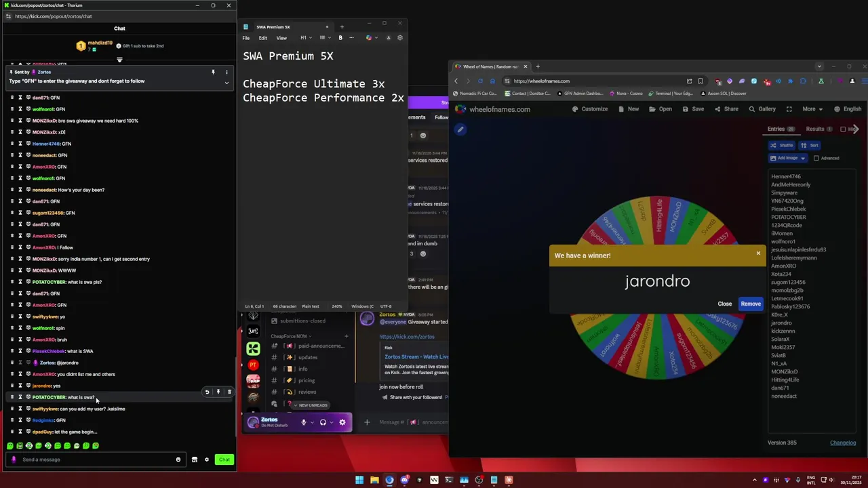Viewport: 868px width, 488px height.
Task: Open Discord user settings gear
Action: [342, 422]
